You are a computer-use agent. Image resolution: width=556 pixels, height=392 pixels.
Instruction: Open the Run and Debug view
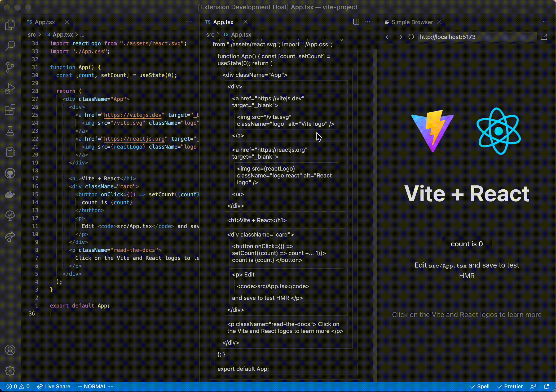pyautogui.click(x=10, y=88)
